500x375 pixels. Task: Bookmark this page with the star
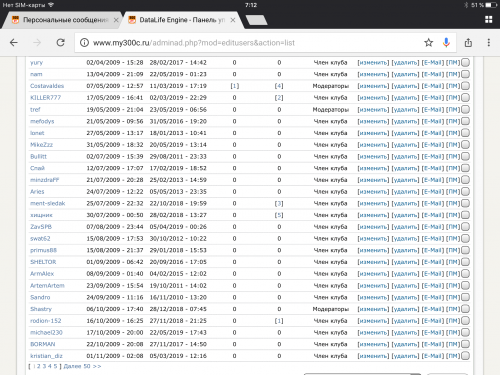[428, 43]
